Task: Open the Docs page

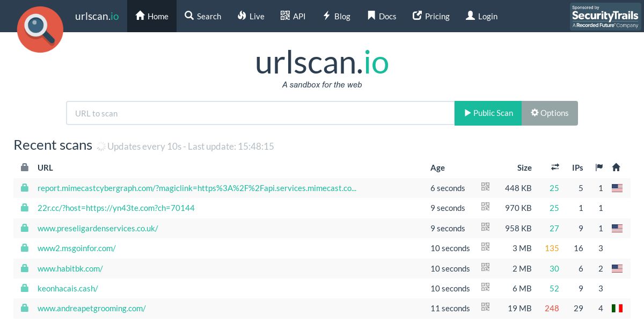Action: pyautogui.click(x=382, y=16)
